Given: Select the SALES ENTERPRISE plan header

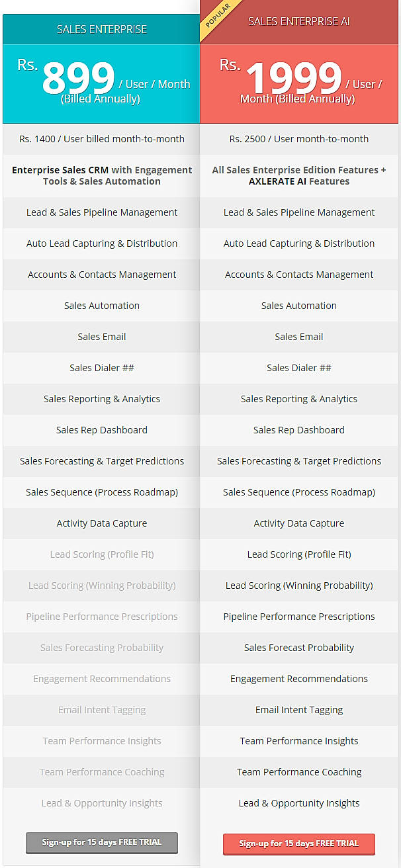Looking at the screenshot, I should (x=101, y=29).
